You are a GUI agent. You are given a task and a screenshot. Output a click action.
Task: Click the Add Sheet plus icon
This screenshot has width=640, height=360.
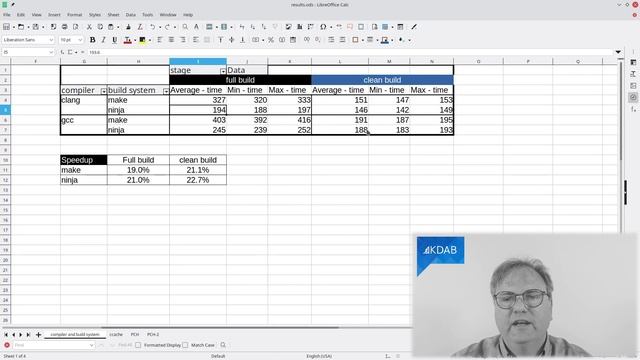pyautogui.click(x=38, y=335)
